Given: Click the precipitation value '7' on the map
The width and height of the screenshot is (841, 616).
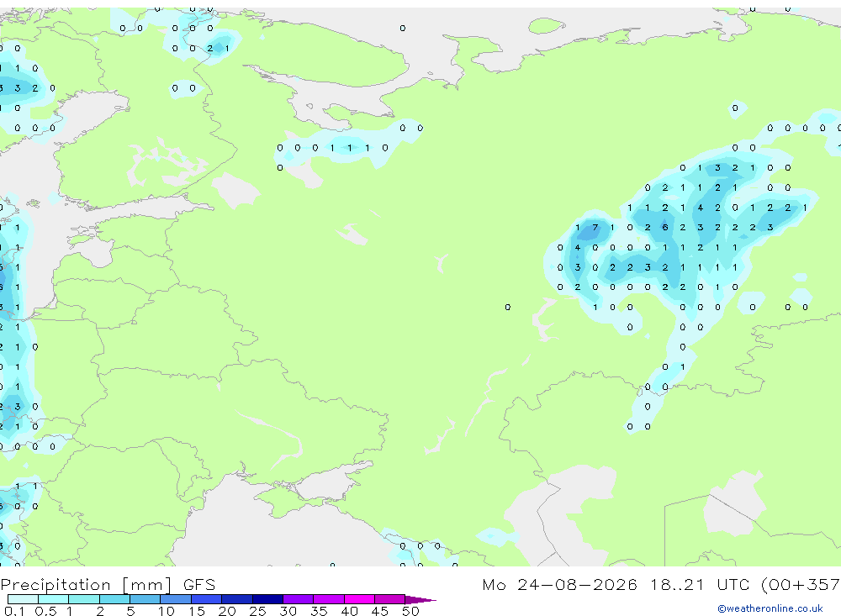Looking at the screenshot, I should pos(595,227).
